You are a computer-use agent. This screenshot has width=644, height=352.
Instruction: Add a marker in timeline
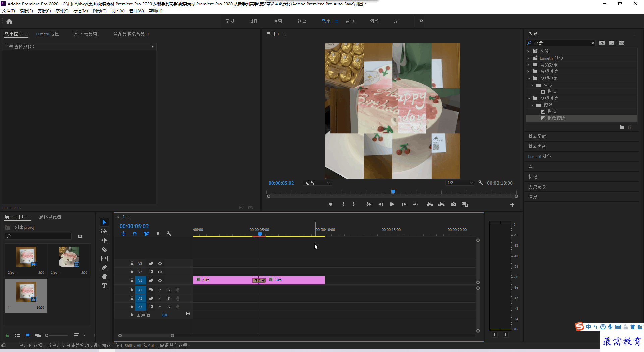tap(158, 234)
